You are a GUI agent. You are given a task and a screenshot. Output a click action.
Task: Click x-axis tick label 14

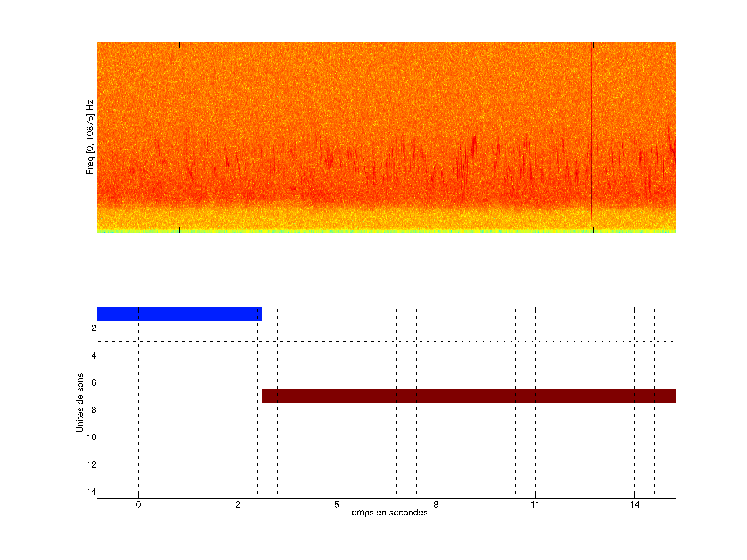(x=634, y=505)
